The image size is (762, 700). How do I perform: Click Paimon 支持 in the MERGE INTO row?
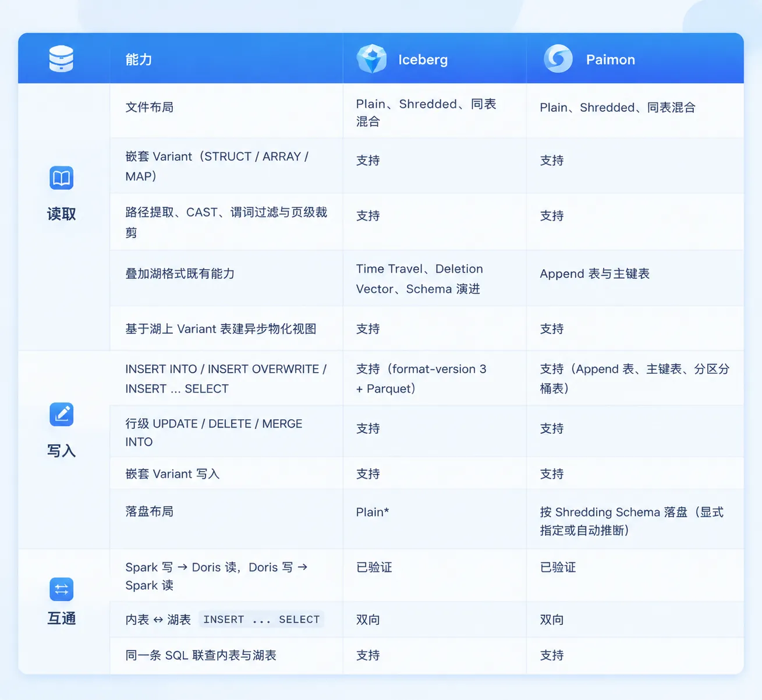tap(552, 429)
